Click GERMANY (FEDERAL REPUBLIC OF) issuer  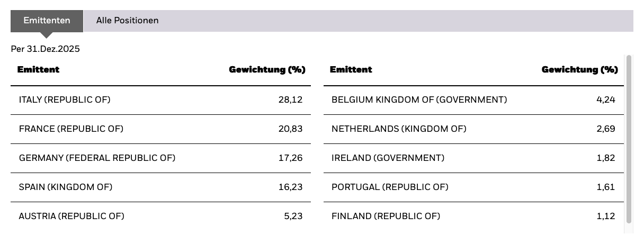tap(97, 158)
